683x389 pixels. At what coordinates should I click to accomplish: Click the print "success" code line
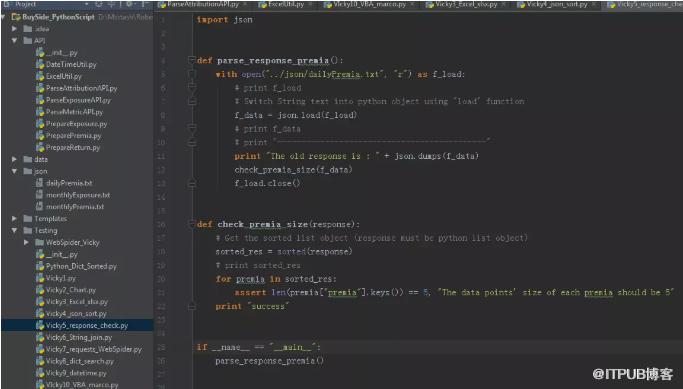[x=252, y=306]
